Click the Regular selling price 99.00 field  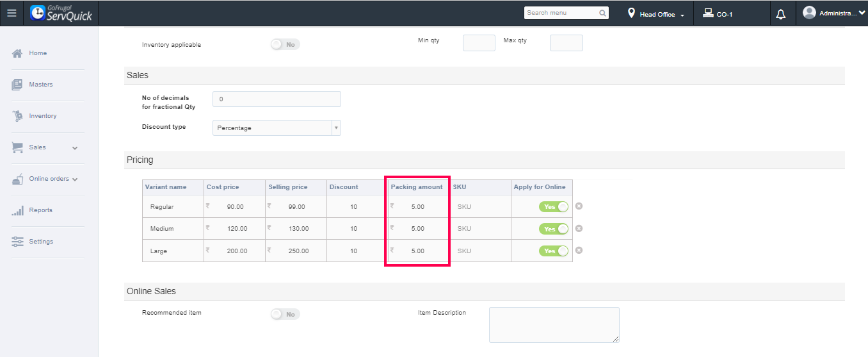(x=296, y=207)
